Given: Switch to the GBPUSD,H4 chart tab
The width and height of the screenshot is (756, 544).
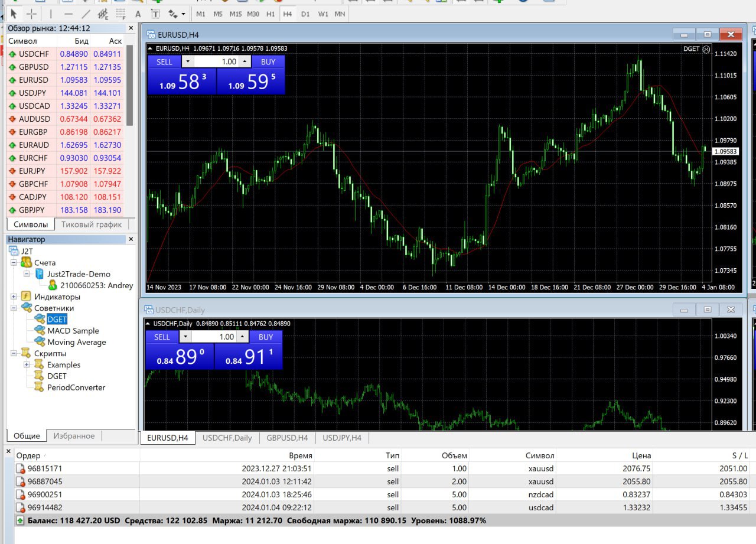Looking at the screenshot, I should 287,438.
